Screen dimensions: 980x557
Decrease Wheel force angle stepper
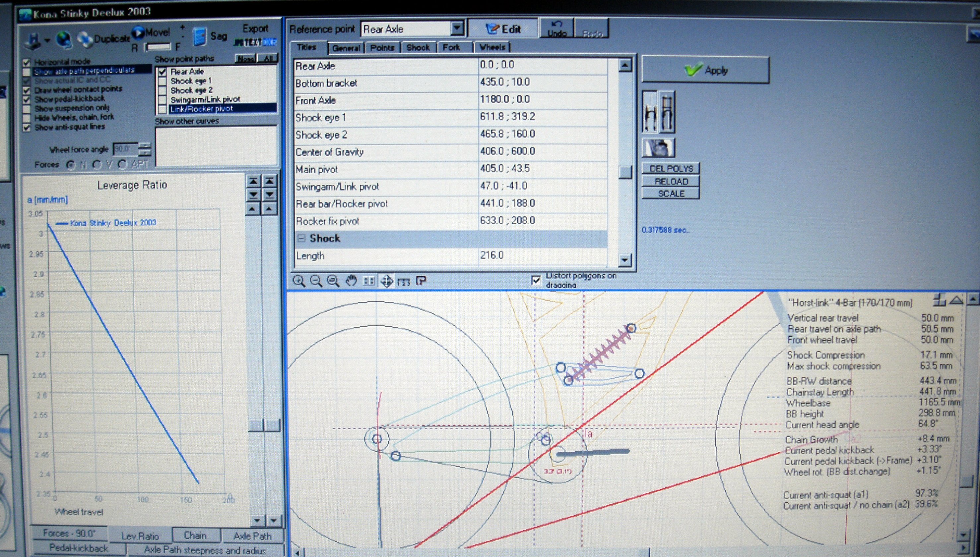145,153
